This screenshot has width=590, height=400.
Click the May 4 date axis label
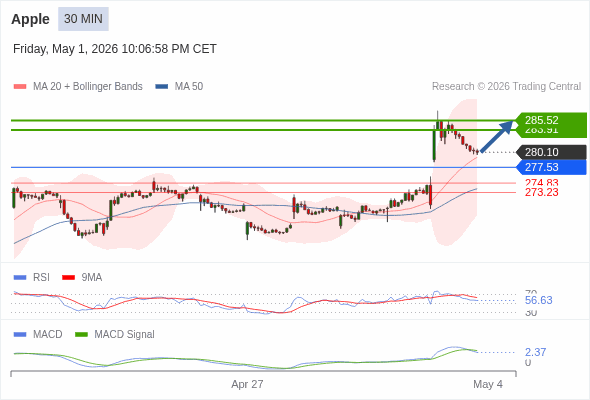[x=488, y=384]
